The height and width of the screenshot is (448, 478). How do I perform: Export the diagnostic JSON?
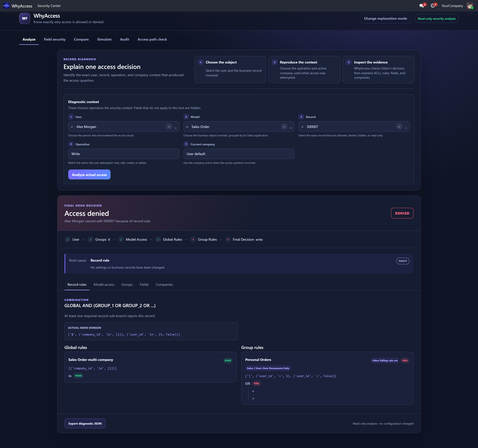click(85, 423)
